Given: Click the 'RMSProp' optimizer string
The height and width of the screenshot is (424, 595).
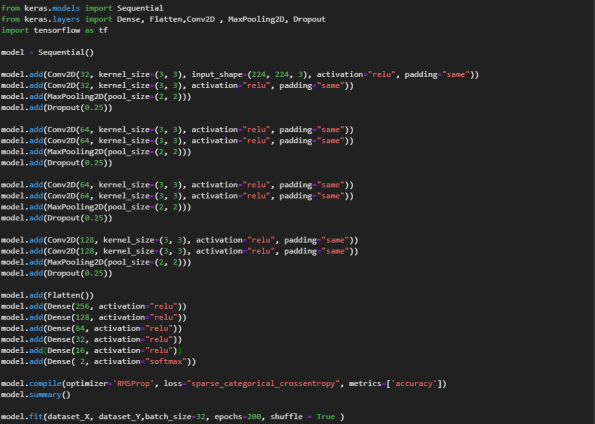Looking at the screenshot, I should click(x=134, y=383).
